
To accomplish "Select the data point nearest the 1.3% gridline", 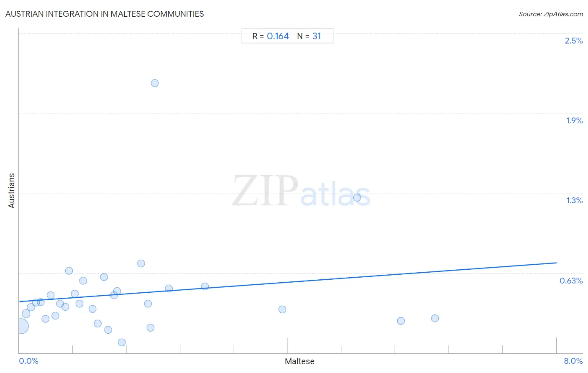I will pos(357,197).
